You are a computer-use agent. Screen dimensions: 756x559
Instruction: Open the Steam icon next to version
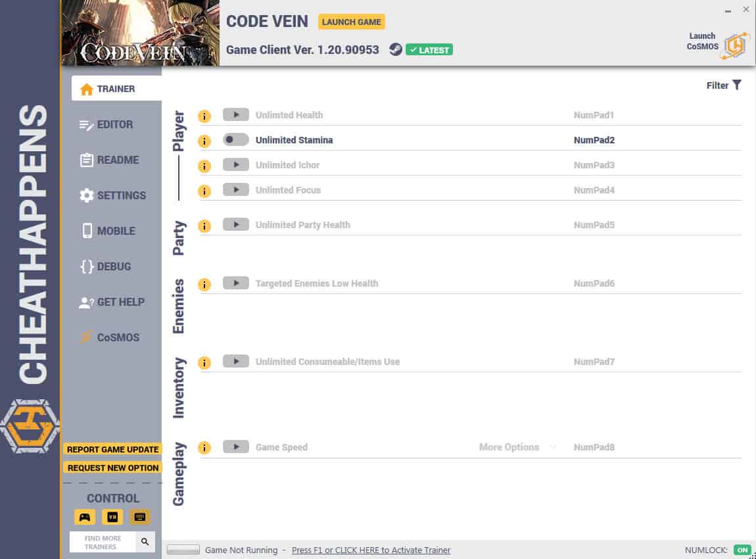[x=395, y=50]
